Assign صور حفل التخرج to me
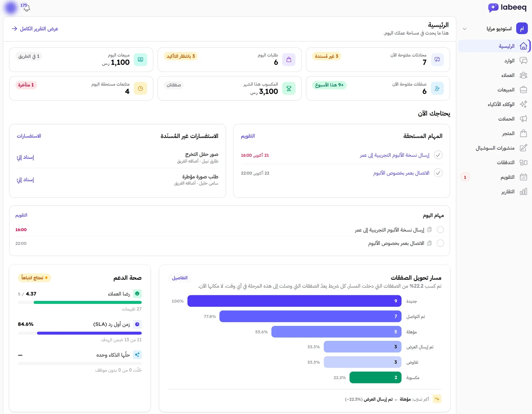This screenshot has height=414, width=532. pos(25,157)
